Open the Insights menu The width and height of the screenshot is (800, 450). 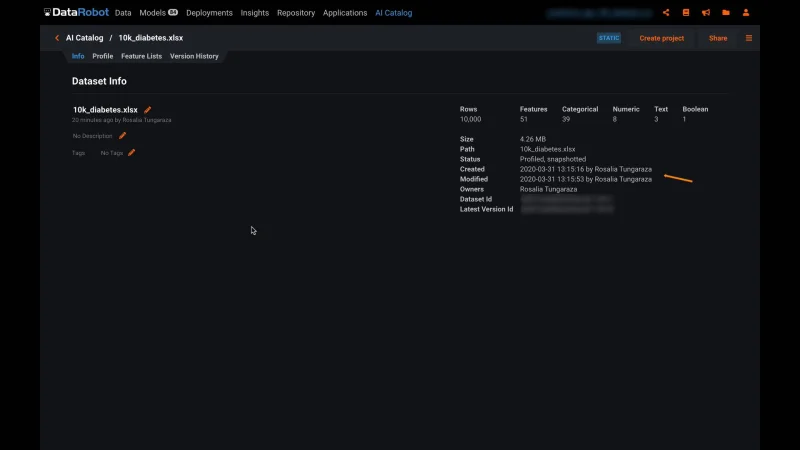click(255, 13)
